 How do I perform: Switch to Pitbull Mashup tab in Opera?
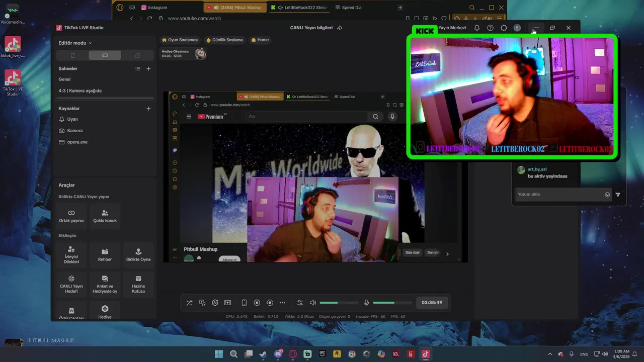pos(234,8)
